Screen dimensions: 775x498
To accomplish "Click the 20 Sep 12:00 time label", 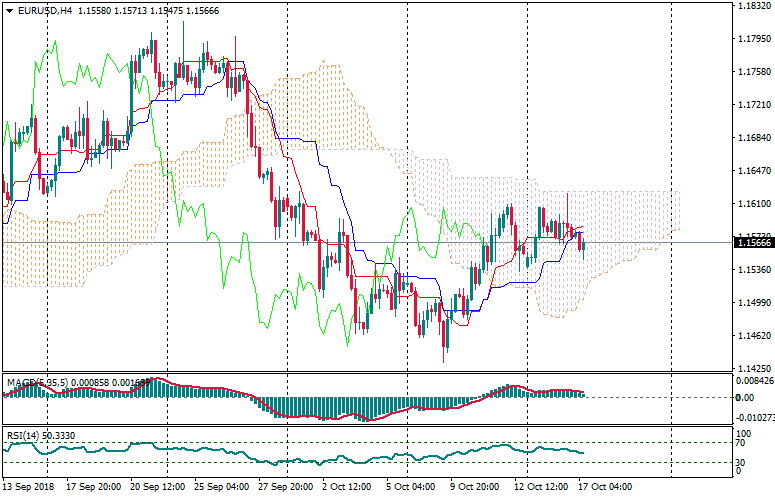I will click(157, 488).
